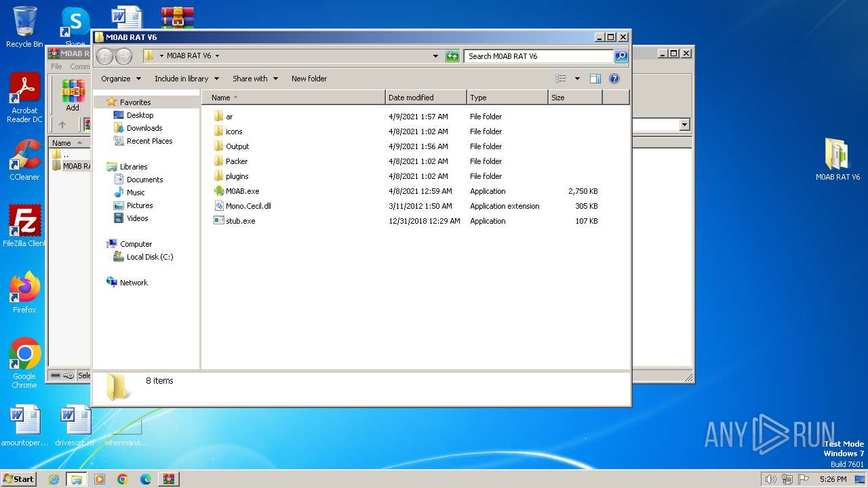868x488 pixels.
Task: Select parent folder '..' in WinRAR
Action: (x=61, y=155)
